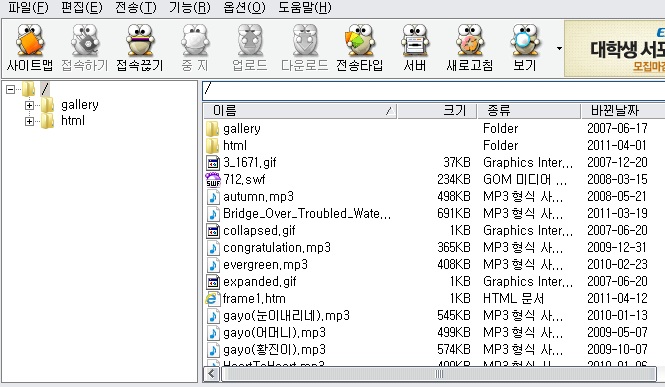Refresh the listing with the 새로고침 icon
Viewport: 665px width, 387px height.
click(x=469, y=47)
